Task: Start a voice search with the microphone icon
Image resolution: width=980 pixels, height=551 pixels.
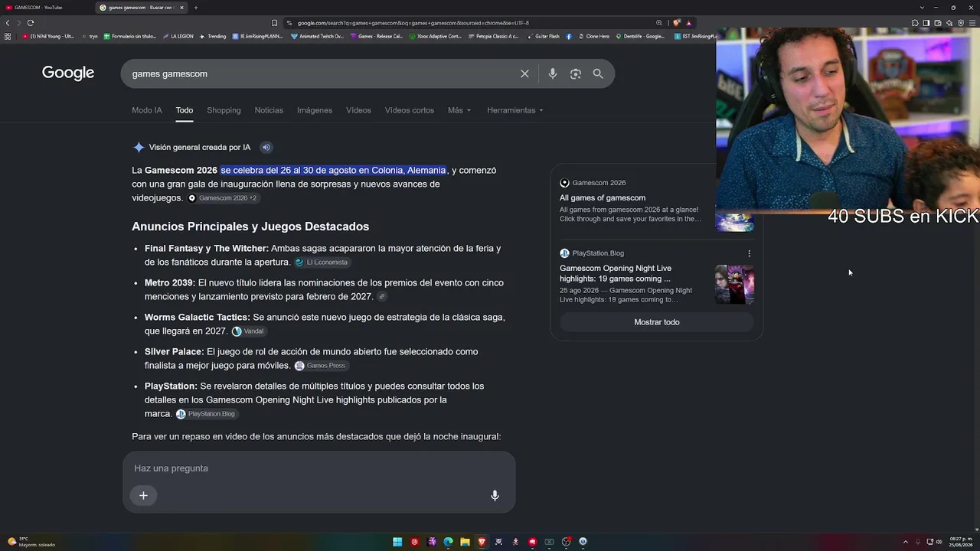Action: [x=553, y=73]
